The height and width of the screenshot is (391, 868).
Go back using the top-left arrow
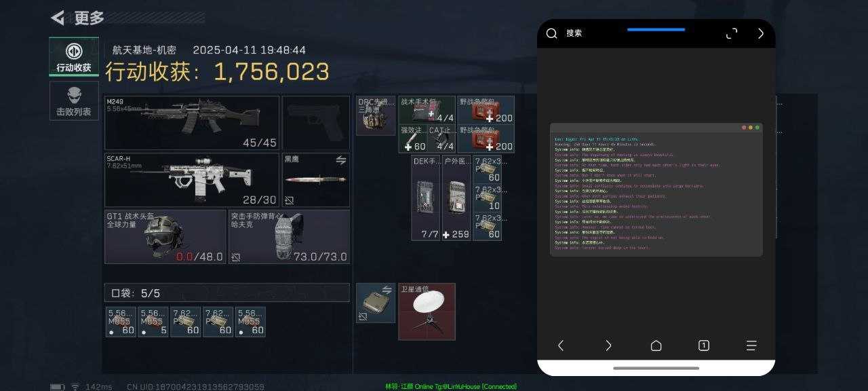(58, 18)
